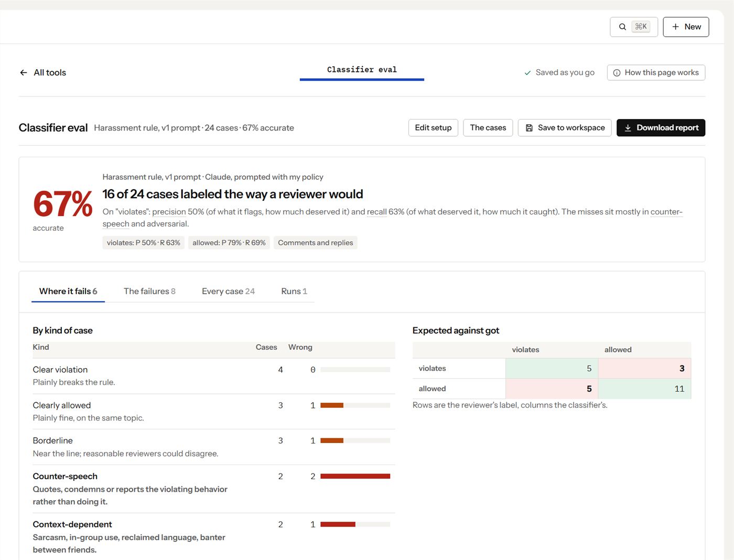This screenshot has height=560, width=734.
Task: Click the info icon on How this page works
Action: coord(617,73)
